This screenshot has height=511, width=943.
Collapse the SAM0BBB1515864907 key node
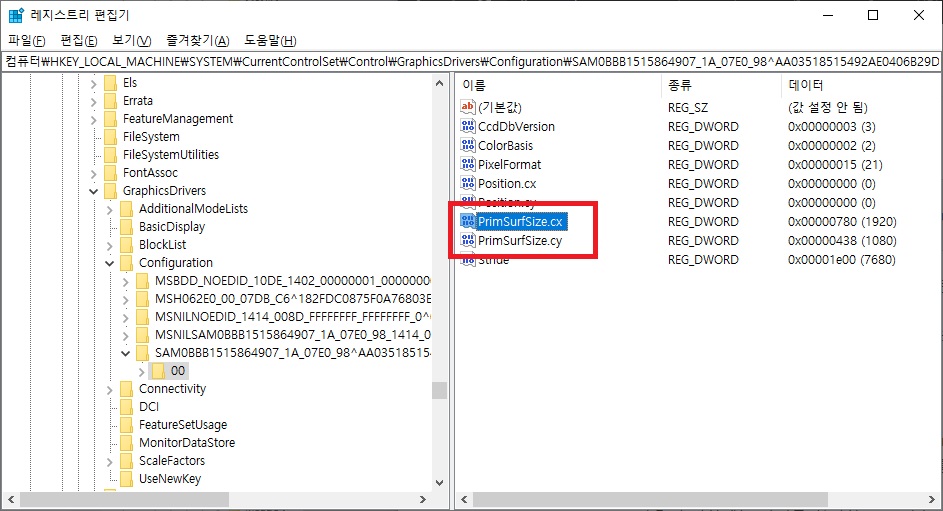125,353
